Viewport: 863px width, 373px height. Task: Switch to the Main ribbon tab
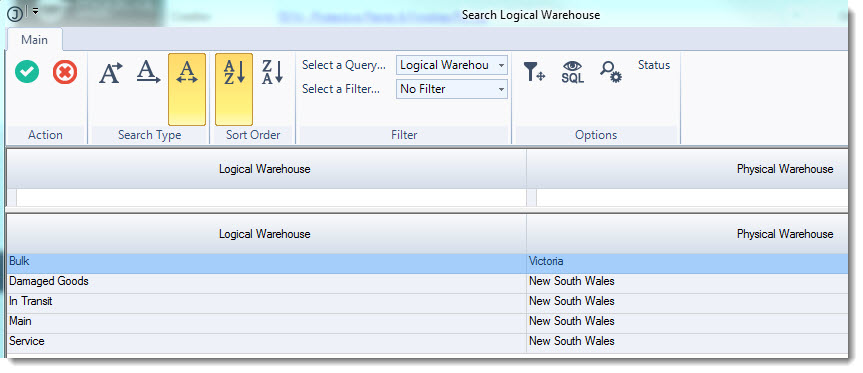(x=34, y=40)
